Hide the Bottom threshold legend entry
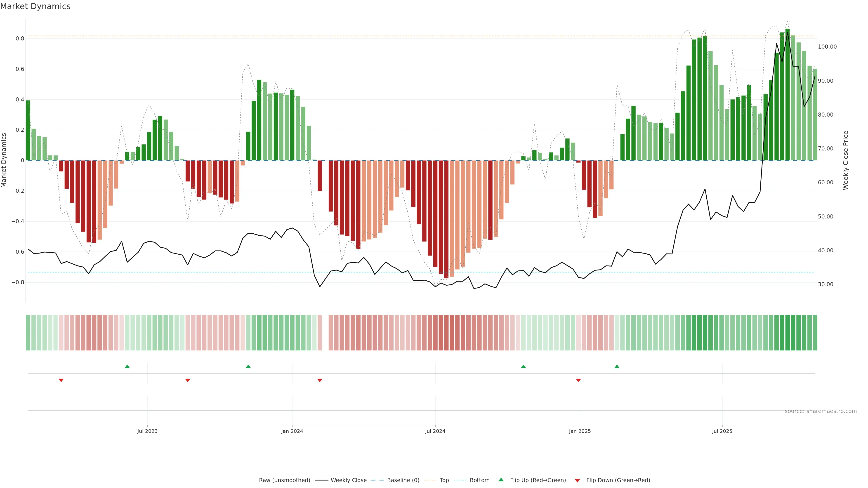The width and height of the screenshot is (868, 488). [479, 480]
